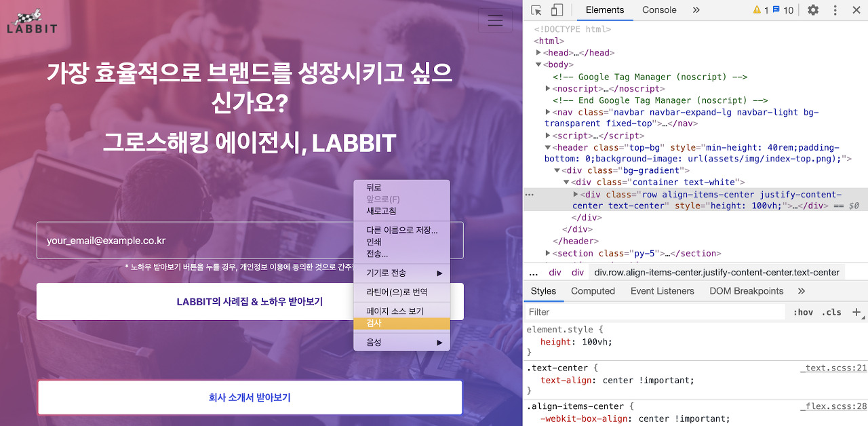
Task: Open the _text.scss:21 source link
Action: pyautogui.click(x=833, y=368)
